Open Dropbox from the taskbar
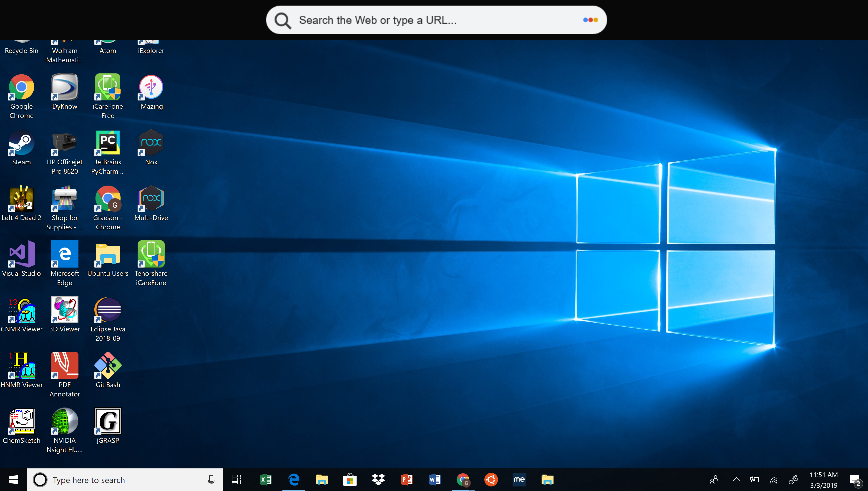 point(378,480)
